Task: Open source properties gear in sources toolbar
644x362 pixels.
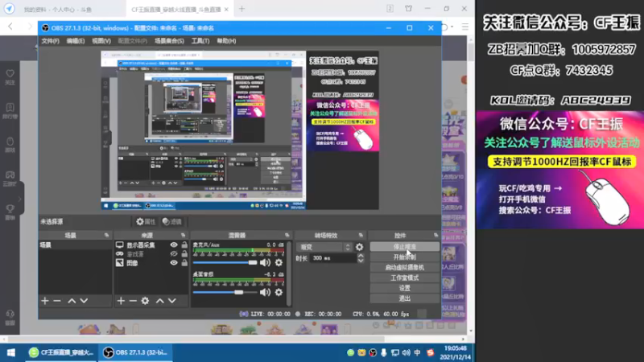Action: point(145,301)
